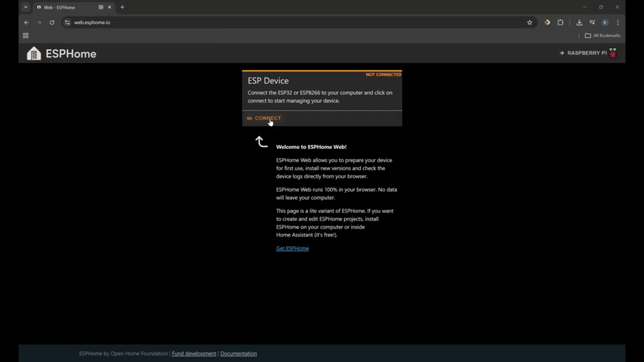Screen dimensions: 644x362
Task: Click the Raspberry Pi link in header
Action: (x=582, y=53)
